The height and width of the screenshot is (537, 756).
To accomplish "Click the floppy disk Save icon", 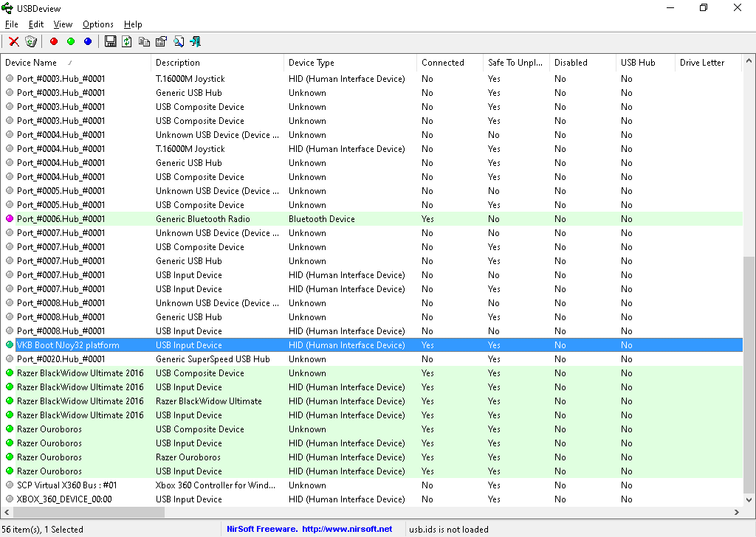I will tap(111, 42).
